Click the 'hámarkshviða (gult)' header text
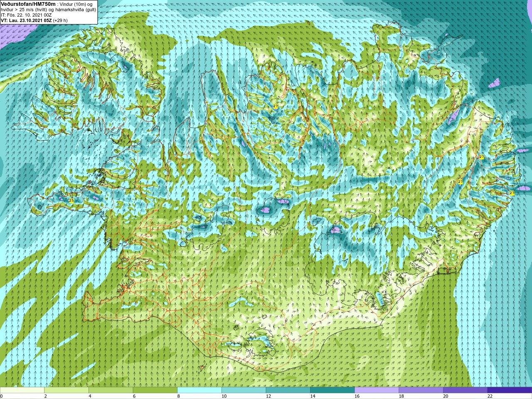Viewport: 532px width, 399px height. coord(75,9)
